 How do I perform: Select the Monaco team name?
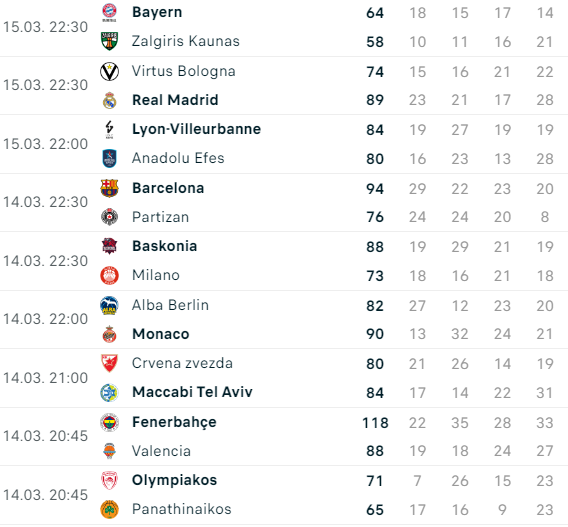coord(160,334)
